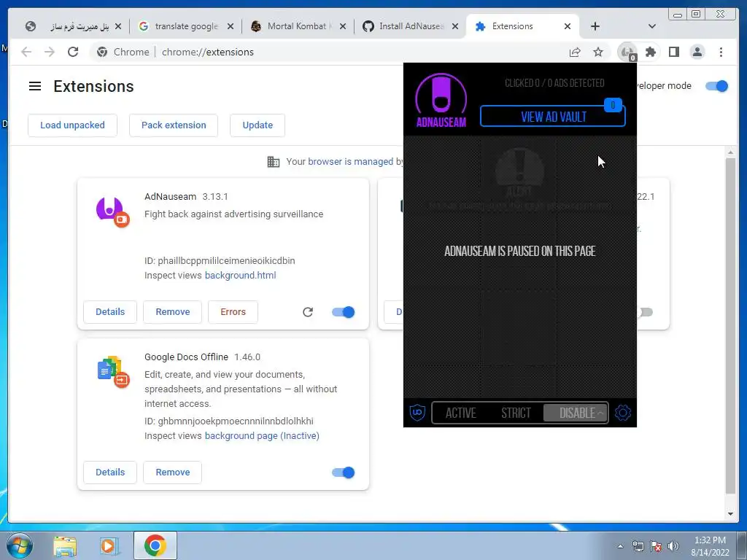Screen dimensions: 747x560
Task: Open AdNauseam Details
Action: pyautogui.click(x=110, y=312)
